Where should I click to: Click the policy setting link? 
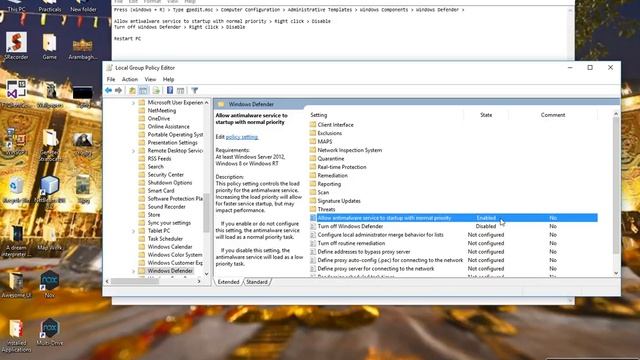(242, 137)
